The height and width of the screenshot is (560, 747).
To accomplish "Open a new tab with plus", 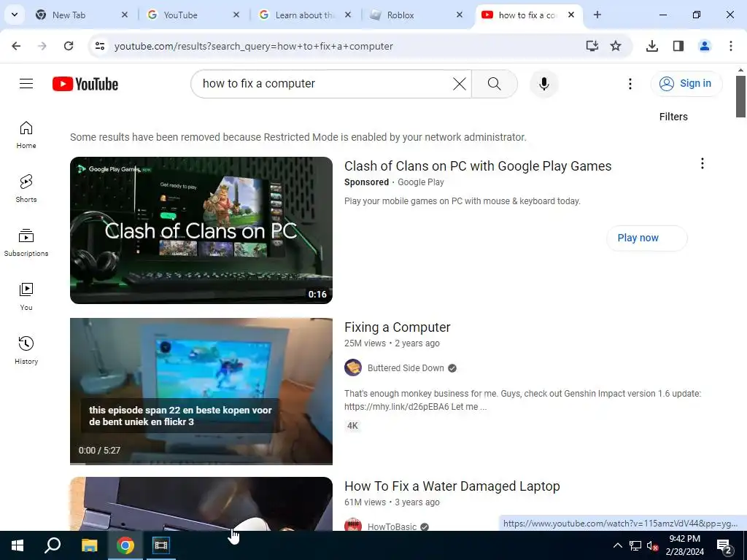I will click(597, 15).
